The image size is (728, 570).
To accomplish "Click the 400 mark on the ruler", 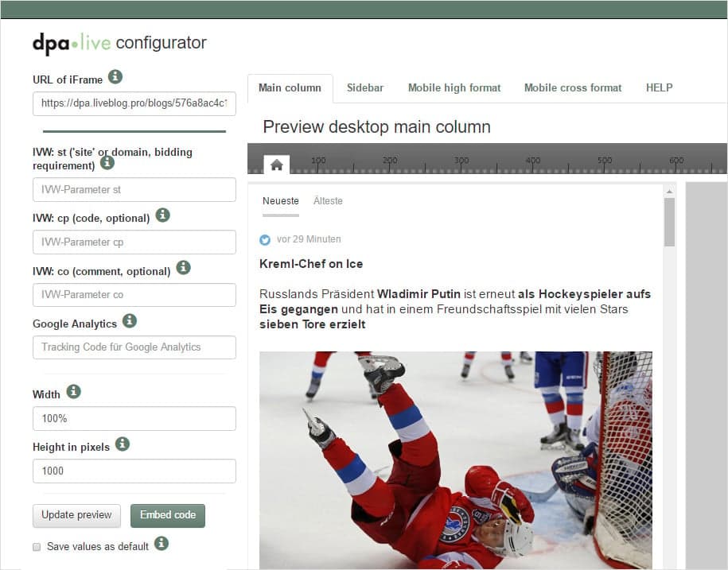I will (x=533, y=161).
